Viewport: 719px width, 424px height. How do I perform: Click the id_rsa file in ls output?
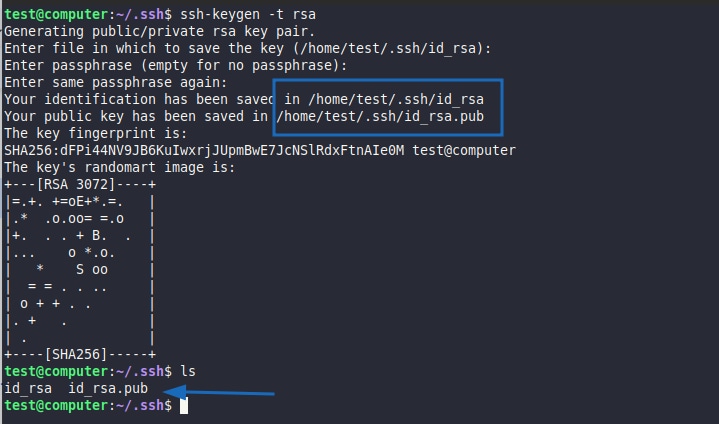point(28,388)
